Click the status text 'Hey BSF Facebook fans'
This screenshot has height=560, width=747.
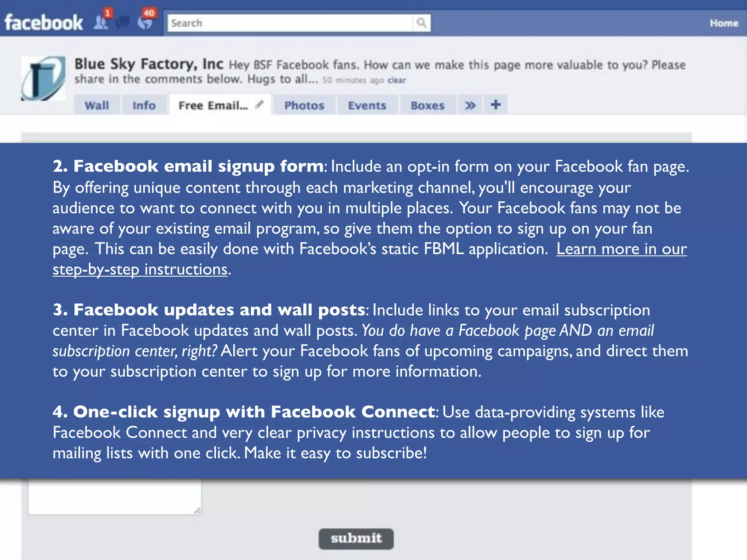pos(294,65)
